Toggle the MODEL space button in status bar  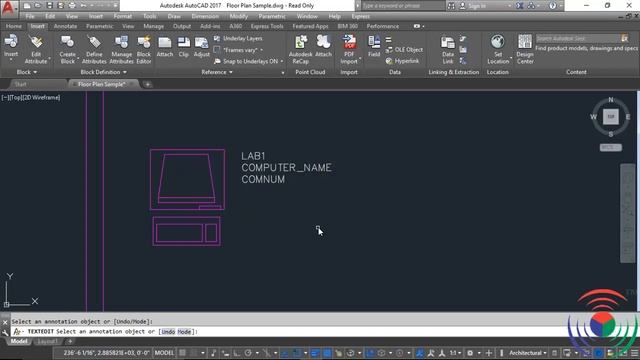point(164,353)
